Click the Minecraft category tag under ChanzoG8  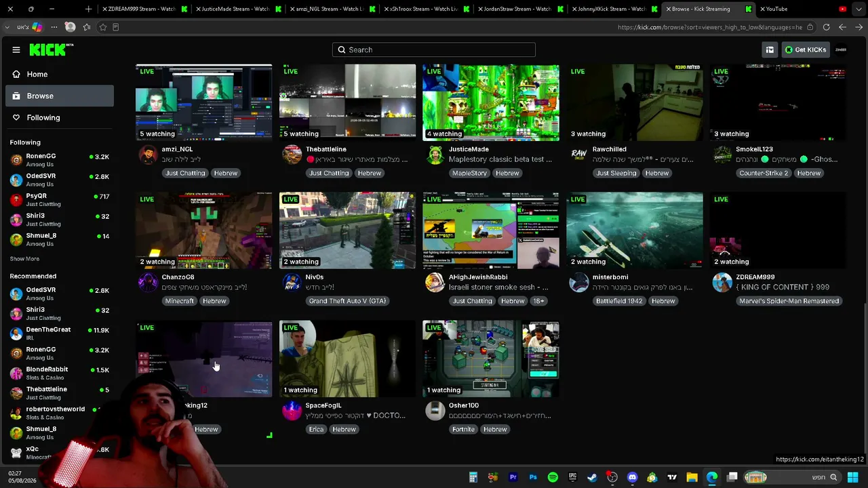pyautogui.click(x=180, y=301)
